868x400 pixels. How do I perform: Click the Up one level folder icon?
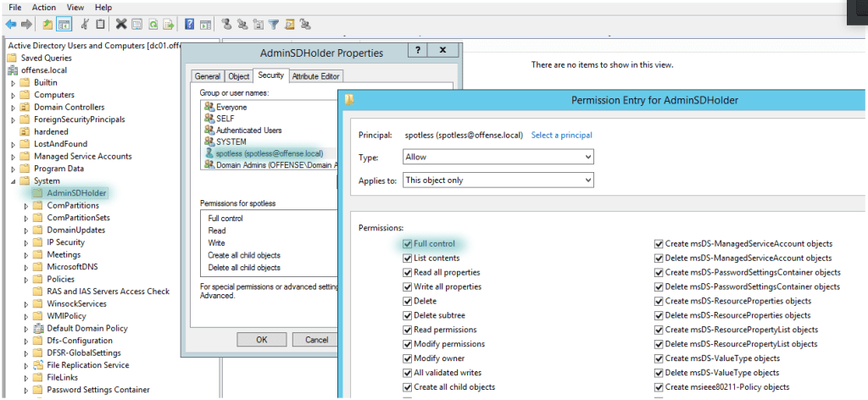pos(47,24)
